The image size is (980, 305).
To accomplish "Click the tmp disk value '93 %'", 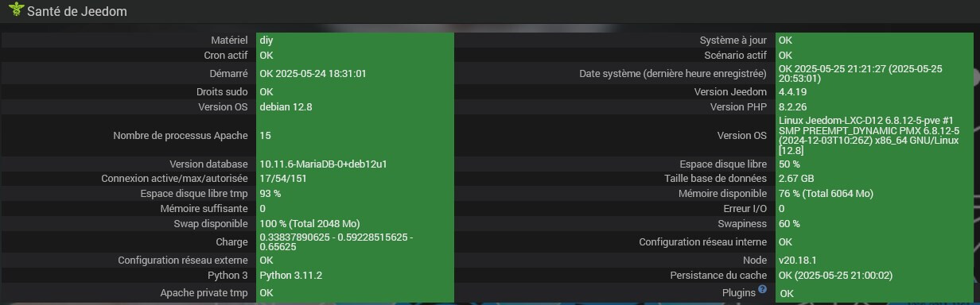I will 270,194.
